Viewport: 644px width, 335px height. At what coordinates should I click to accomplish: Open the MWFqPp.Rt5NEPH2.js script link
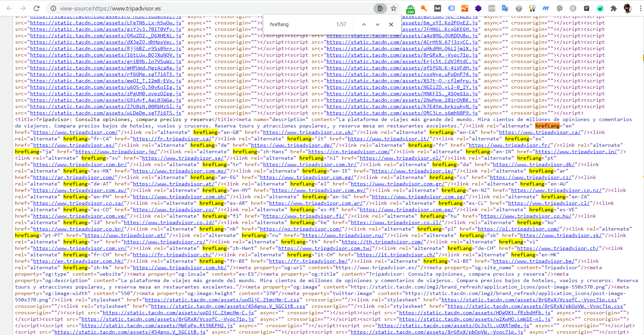click(x=157, y=326)
